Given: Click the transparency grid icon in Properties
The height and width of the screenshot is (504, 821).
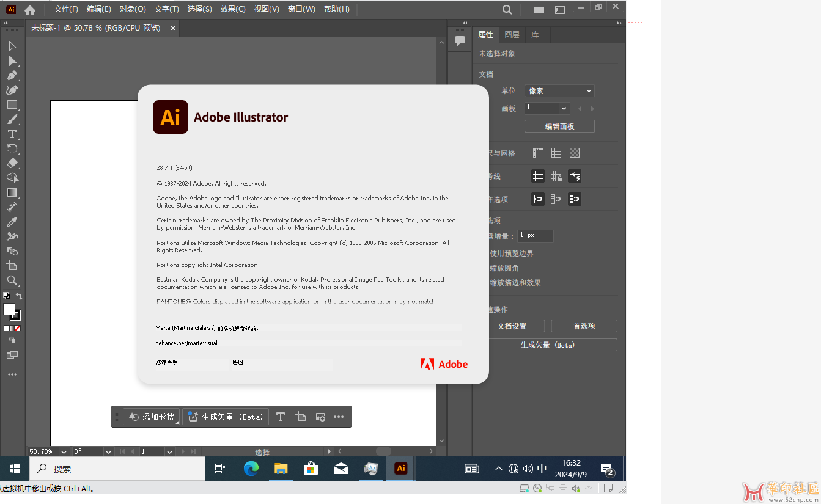Looking at the screenshot, I should tap(575, 153).
